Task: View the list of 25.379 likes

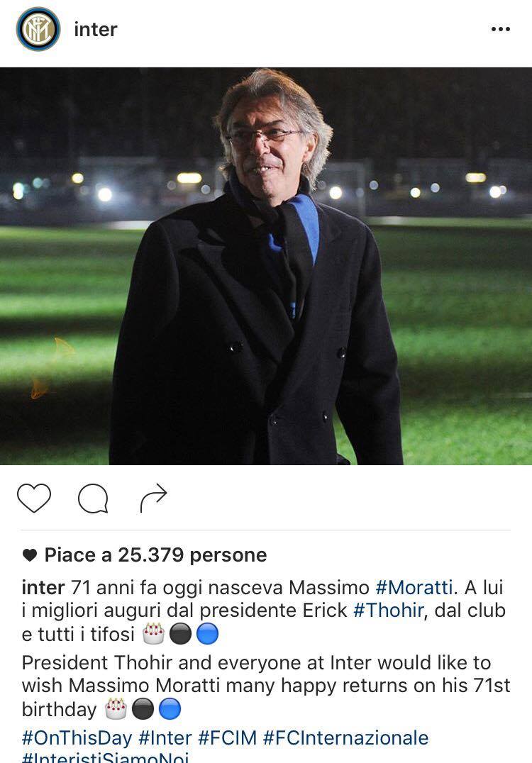Action: 155,555
